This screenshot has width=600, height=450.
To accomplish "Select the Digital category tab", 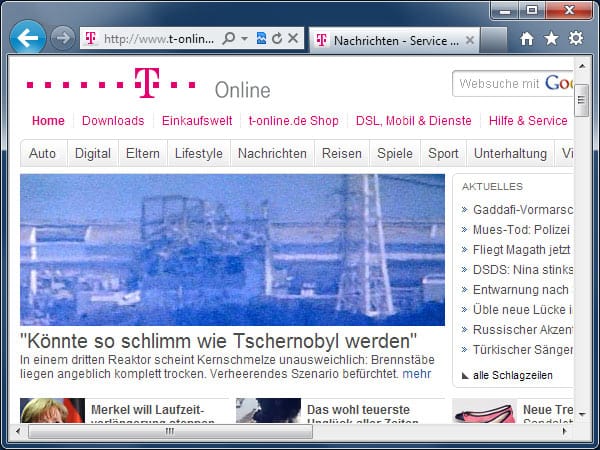I will click(93, 153).
